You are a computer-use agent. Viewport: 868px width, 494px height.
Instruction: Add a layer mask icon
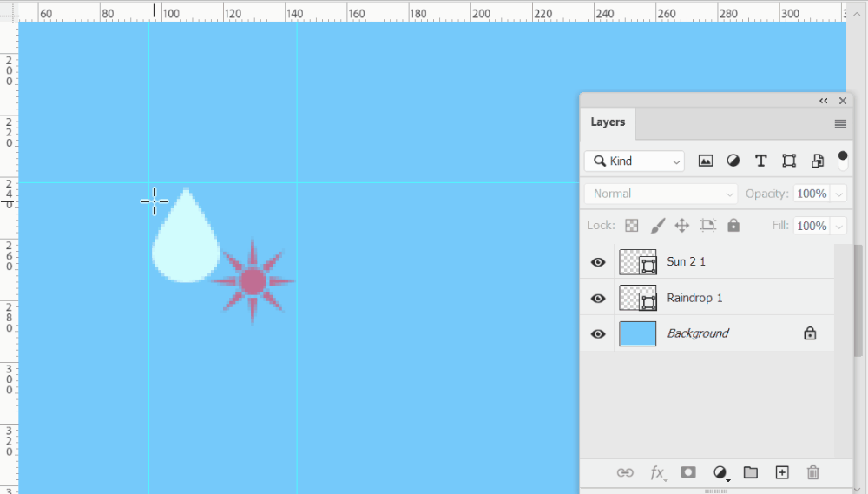(x=688, y=471)
